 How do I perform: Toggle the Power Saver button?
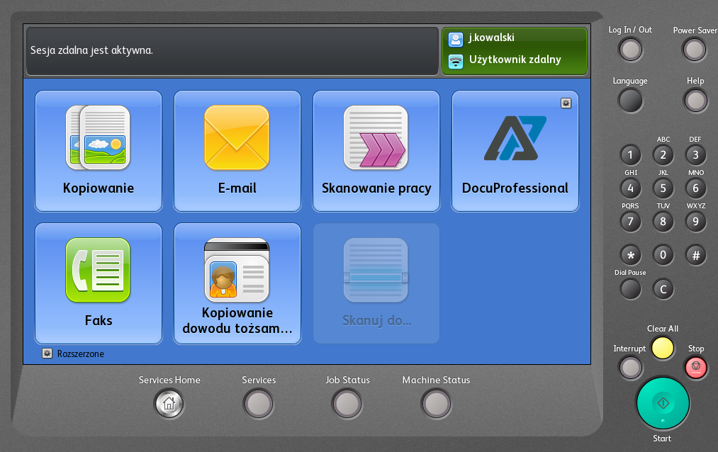694,49
